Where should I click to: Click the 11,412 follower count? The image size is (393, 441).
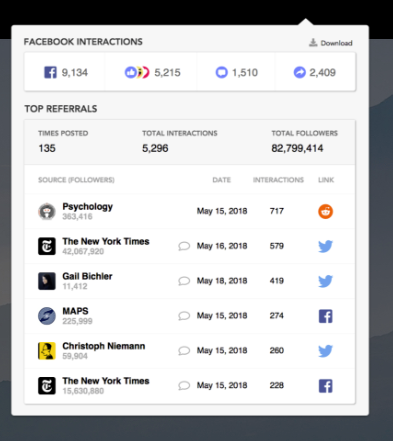click(x=75, y=286)
